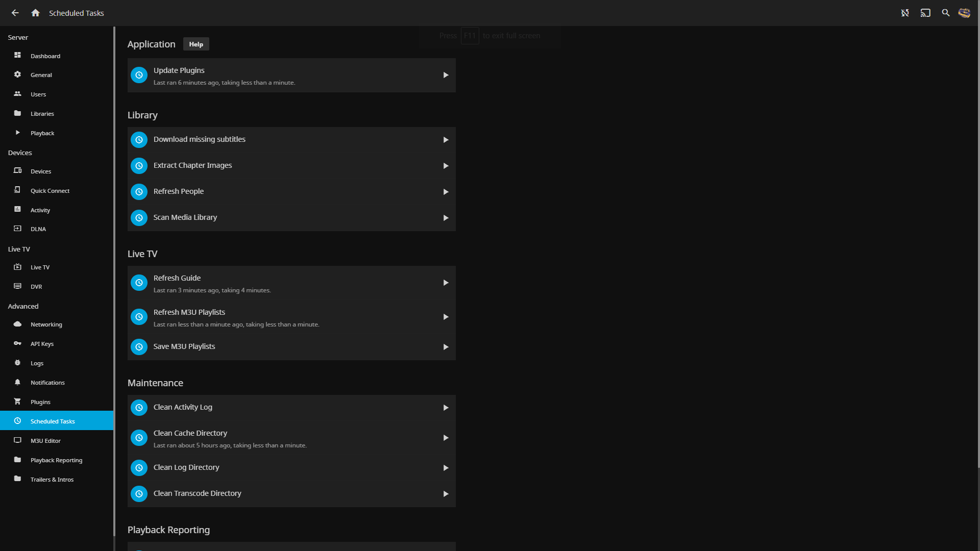Open Extract Chapter Images task settings
The height and width of the screenshot is (551, 980).
(x=193, y=165)
